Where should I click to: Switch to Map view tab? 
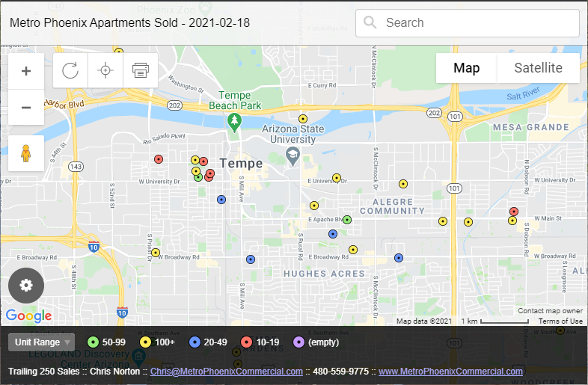tap(467, 68)
